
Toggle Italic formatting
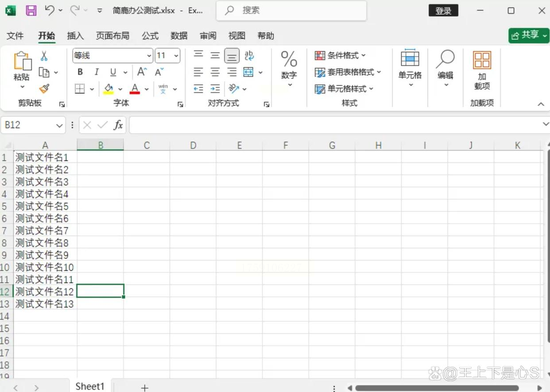tap(97, 72)
